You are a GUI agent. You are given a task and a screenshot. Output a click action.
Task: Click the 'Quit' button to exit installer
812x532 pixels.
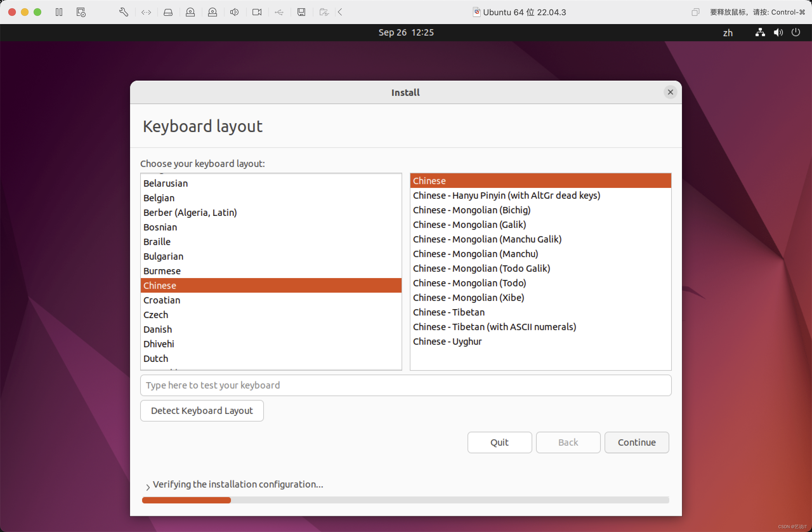[x=500, y=442]
